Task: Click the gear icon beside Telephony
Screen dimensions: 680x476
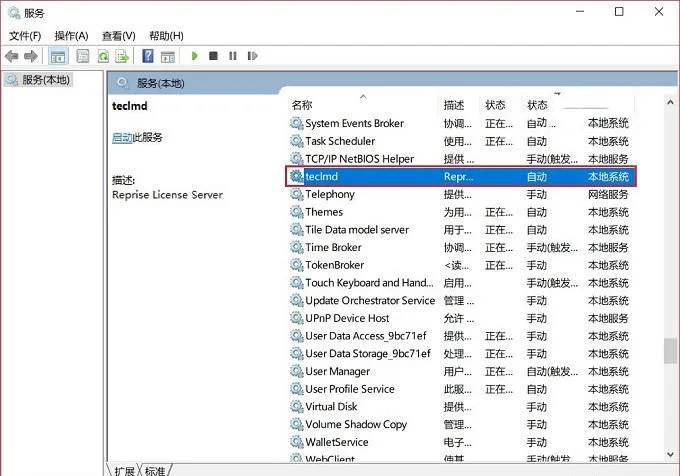Action: coord(297,194)
